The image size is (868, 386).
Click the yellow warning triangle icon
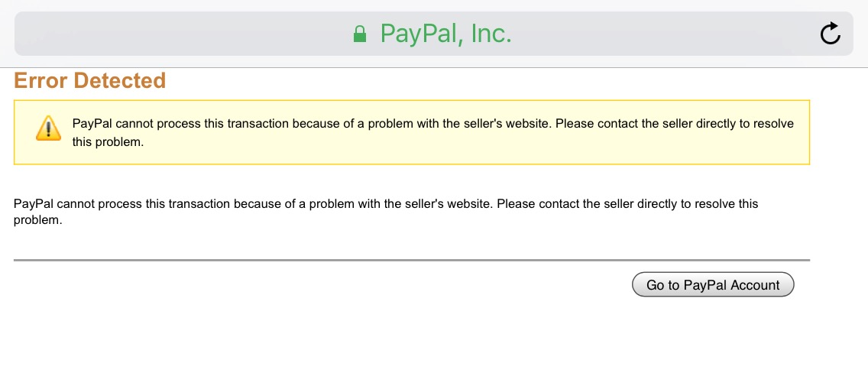(x=47, y=128)
